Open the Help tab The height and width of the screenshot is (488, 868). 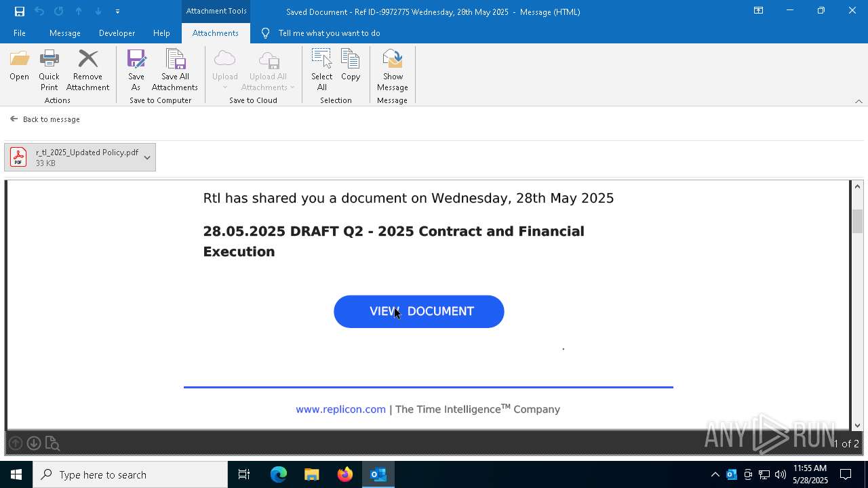(161, 33)
